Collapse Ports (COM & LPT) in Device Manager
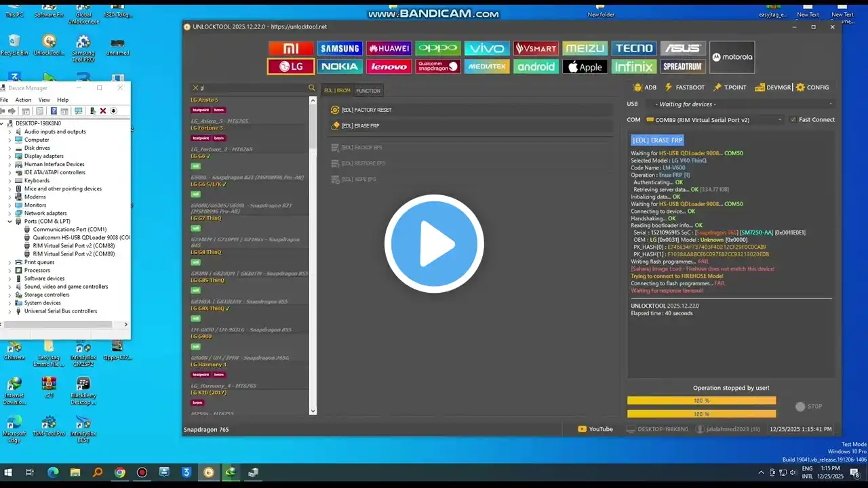Viewport: 868px width, 488px height. [9, 222]
